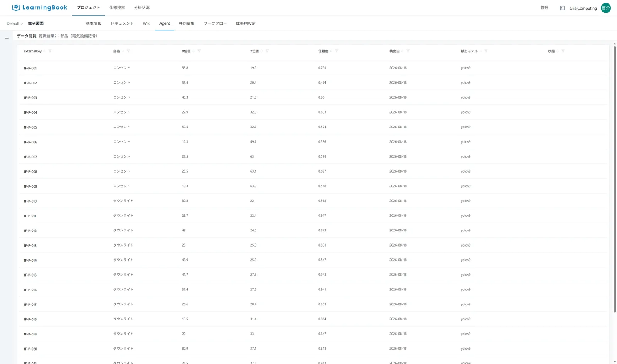The width and height of the screenshot is (617, 364).
Task: Select row 1F-P-006
Action: (312, 142)
